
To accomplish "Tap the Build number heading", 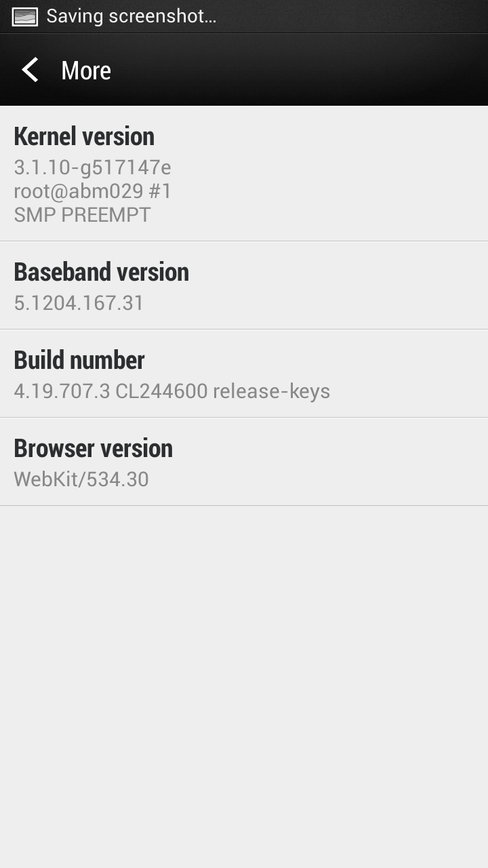I will 79,360.
